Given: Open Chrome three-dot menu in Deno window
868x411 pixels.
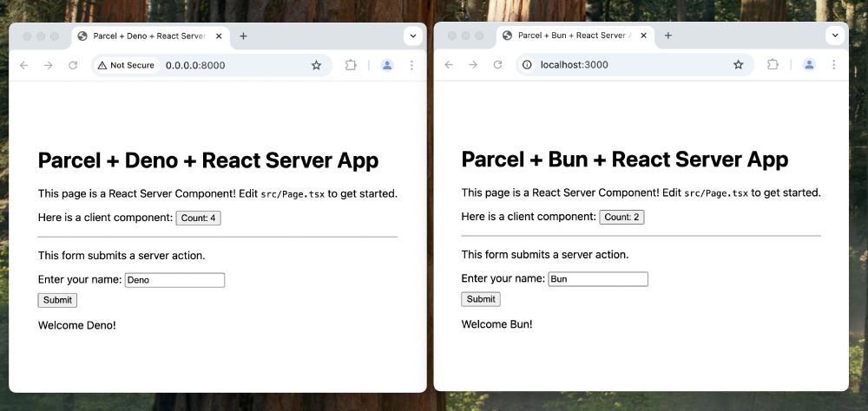Looking at the screenshot, I should click(x=411, y=65).
